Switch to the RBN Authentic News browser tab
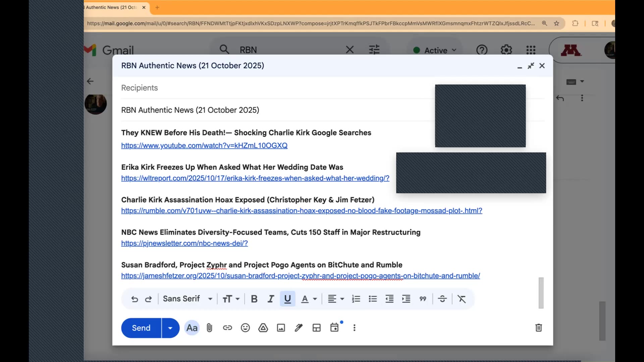The width and height of the screenshot is (644, 362). pos(111,7)
